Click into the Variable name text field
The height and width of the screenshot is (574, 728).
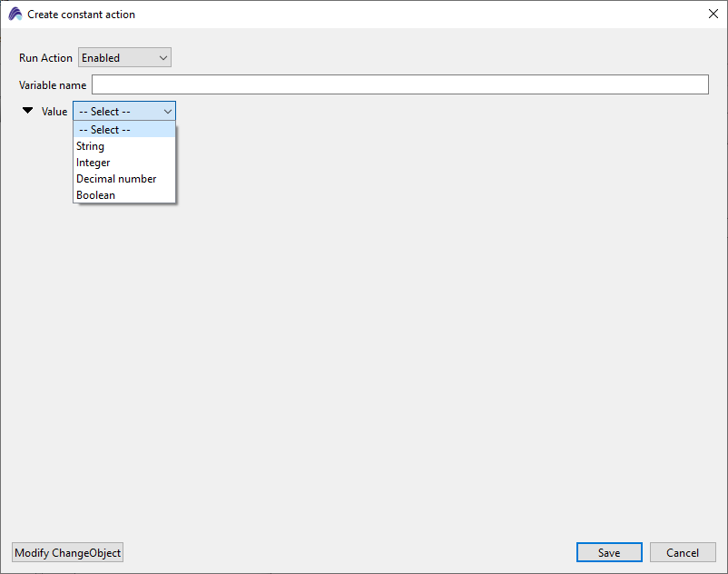pos(399,84)
